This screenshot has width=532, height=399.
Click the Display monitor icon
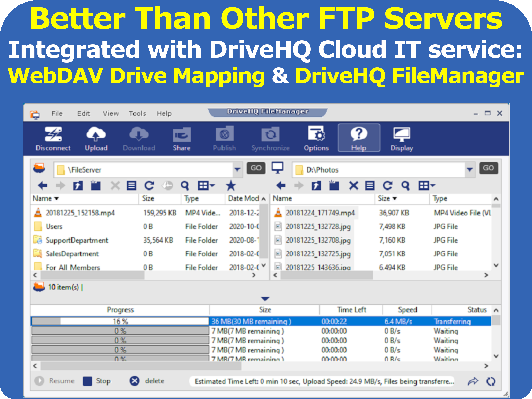pos(402,134)
